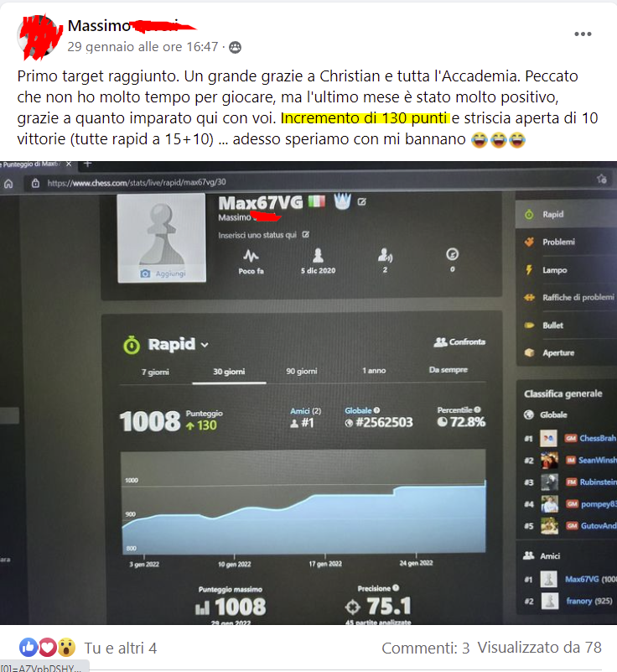Click the Facebook Like reaction icon

tap(29, 647)
